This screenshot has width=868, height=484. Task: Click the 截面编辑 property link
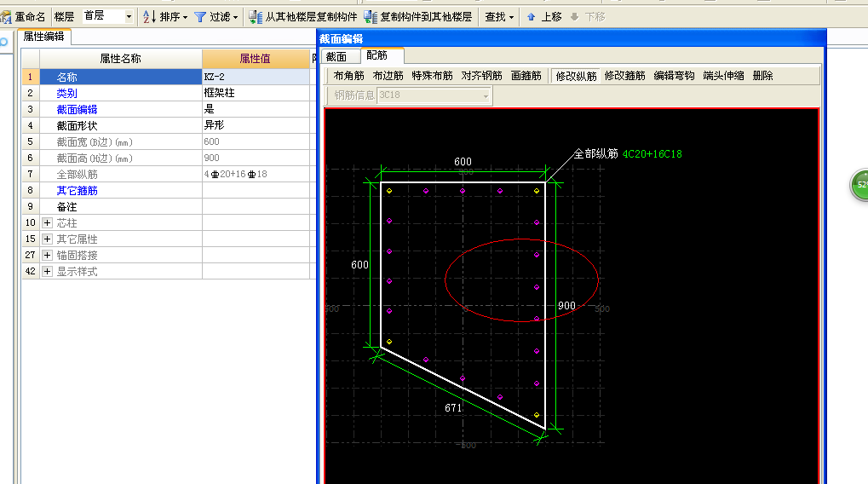77,110
